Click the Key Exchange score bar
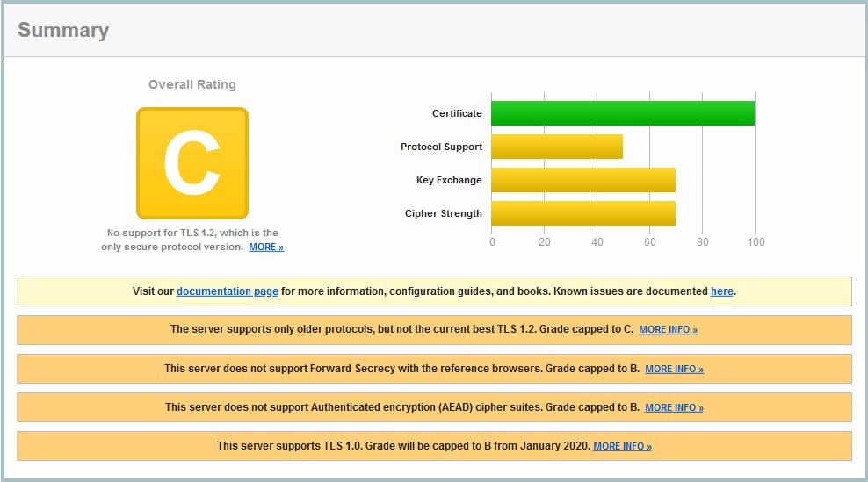 click(x=582, y=180)
